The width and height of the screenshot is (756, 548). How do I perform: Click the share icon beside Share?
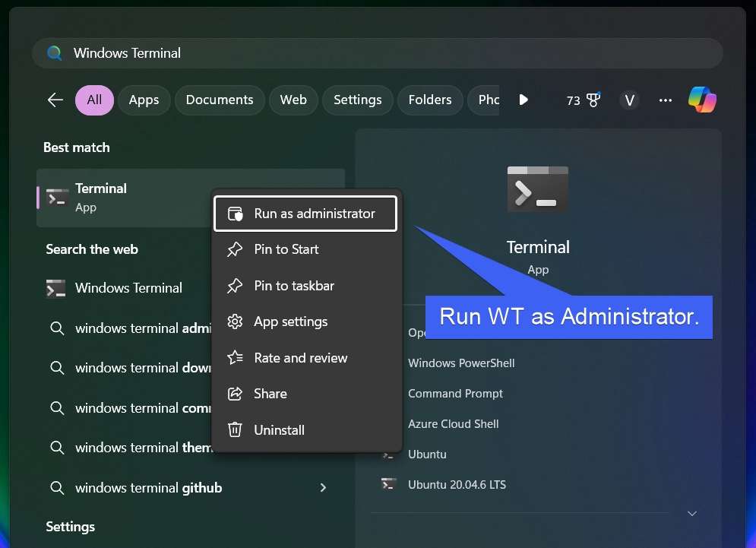point(235,394)
